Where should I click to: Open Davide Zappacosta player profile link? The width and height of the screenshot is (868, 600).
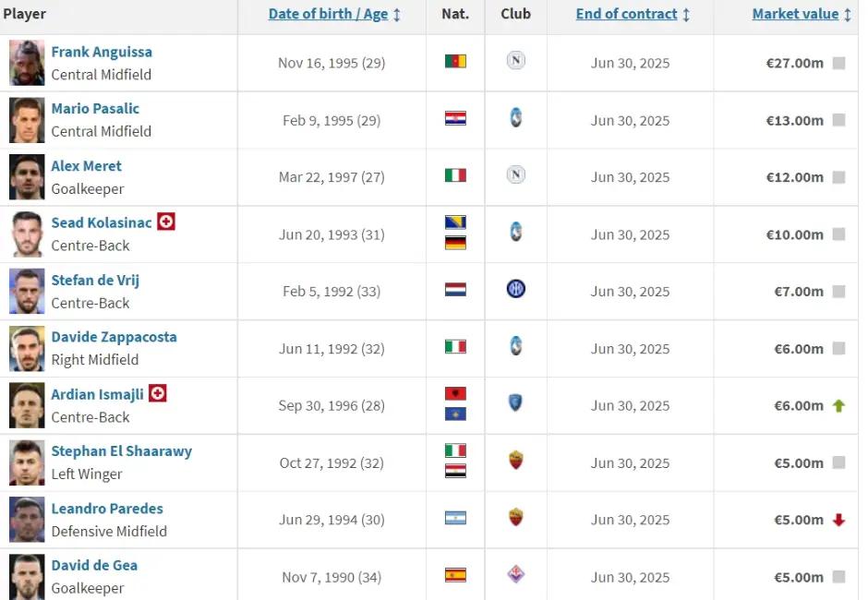point(114,337)
